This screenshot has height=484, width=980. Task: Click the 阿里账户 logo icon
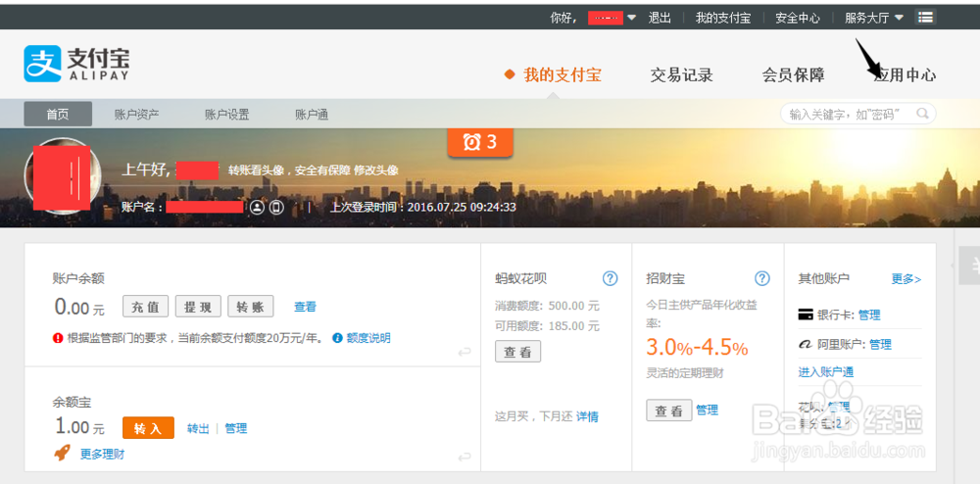(x=805, y=344)
